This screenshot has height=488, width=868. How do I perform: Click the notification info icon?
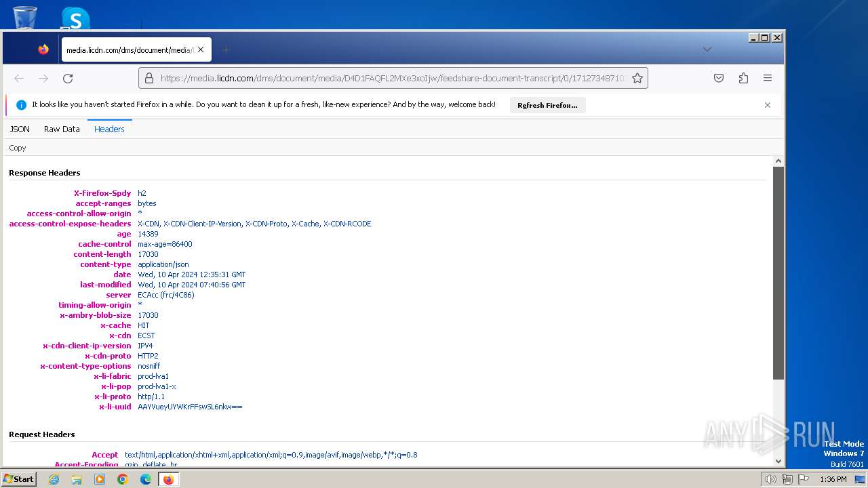pos(21,105)
